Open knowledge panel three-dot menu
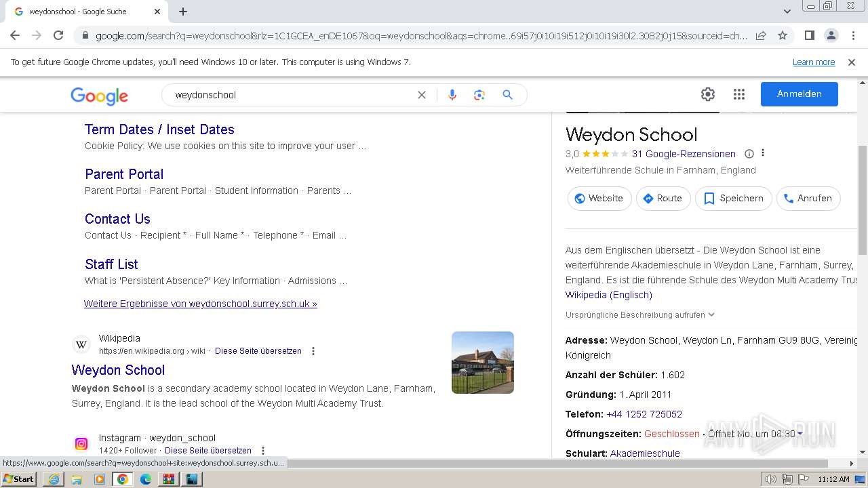The height and width of the screenshot is (488, 868). point(763,153)
